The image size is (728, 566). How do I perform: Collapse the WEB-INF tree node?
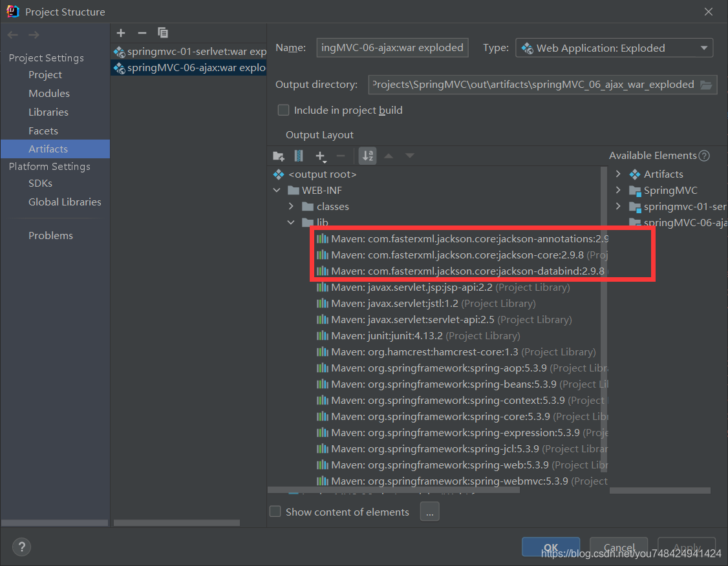tap(277, 190)
